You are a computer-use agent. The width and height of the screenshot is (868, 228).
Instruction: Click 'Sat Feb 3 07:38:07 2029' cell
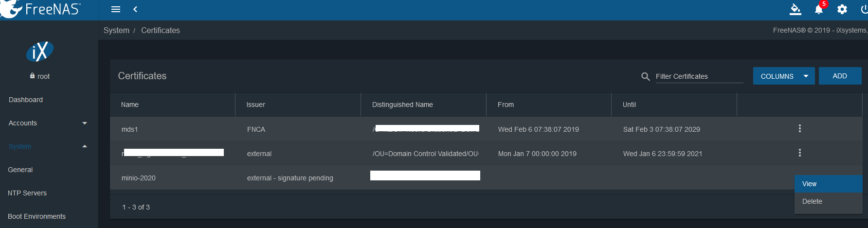pos(662,129)
